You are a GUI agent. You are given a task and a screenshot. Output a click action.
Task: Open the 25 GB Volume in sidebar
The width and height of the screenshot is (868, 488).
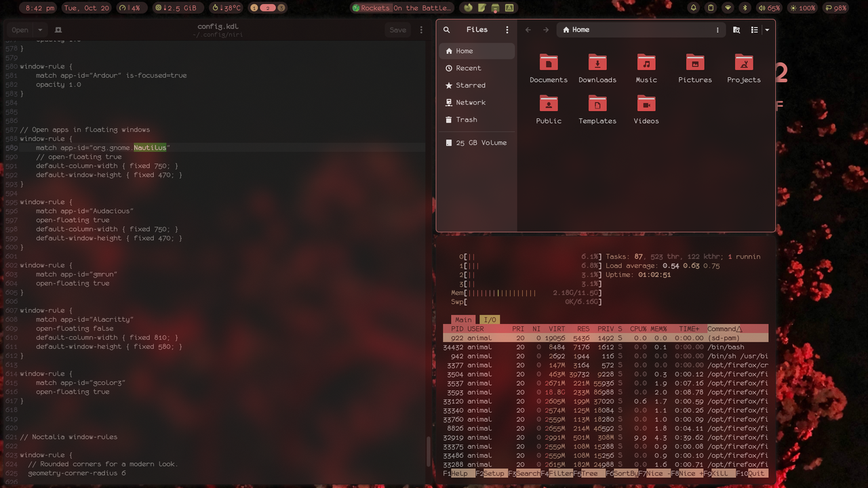point(477,143)
